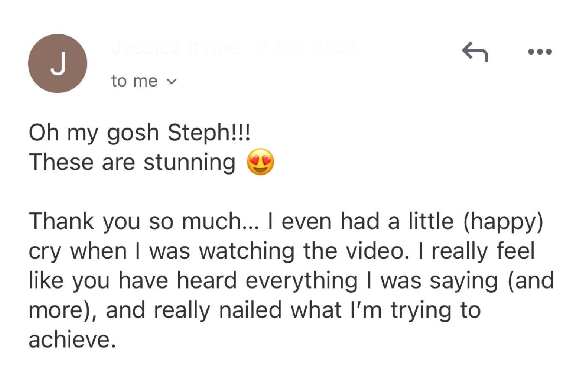Click the date 17 Nov 2023
The image size is (588, 383).
click(304, 47)
